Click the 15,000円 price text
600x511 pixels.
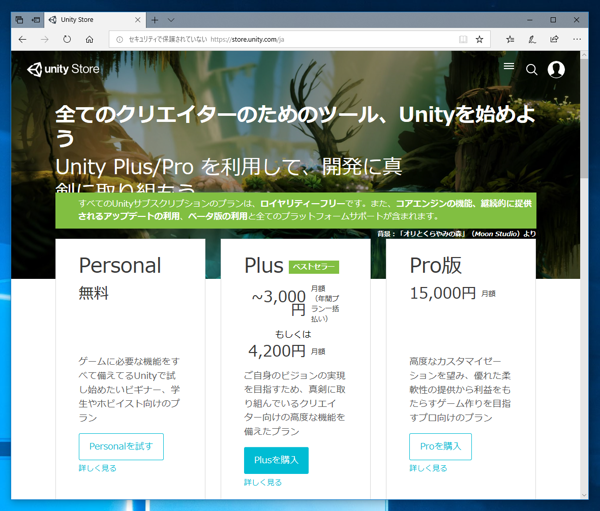pyautogui.click(x=443, y=294)
